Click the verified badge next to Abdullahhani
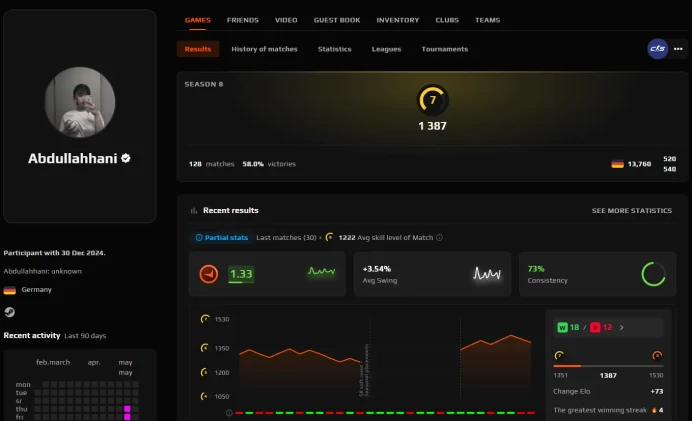 pos(126,158)
